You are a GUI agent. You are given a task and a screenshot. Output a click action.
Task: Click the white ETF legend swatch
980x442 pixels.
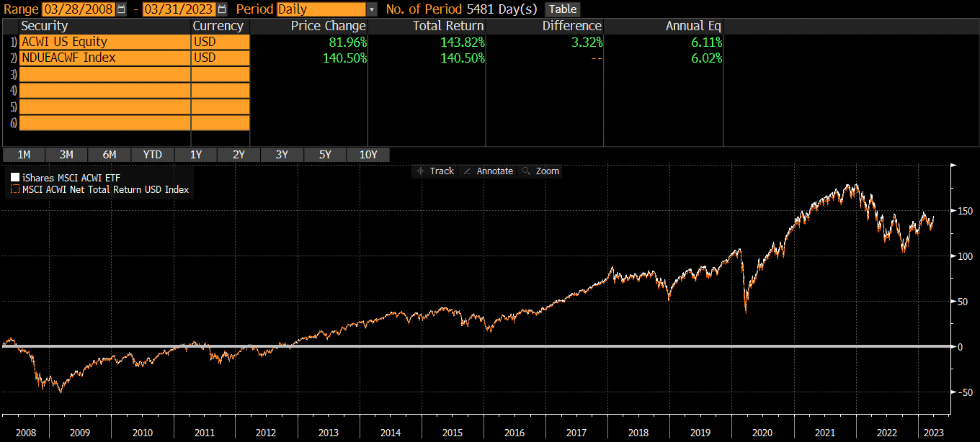(14, 176)
